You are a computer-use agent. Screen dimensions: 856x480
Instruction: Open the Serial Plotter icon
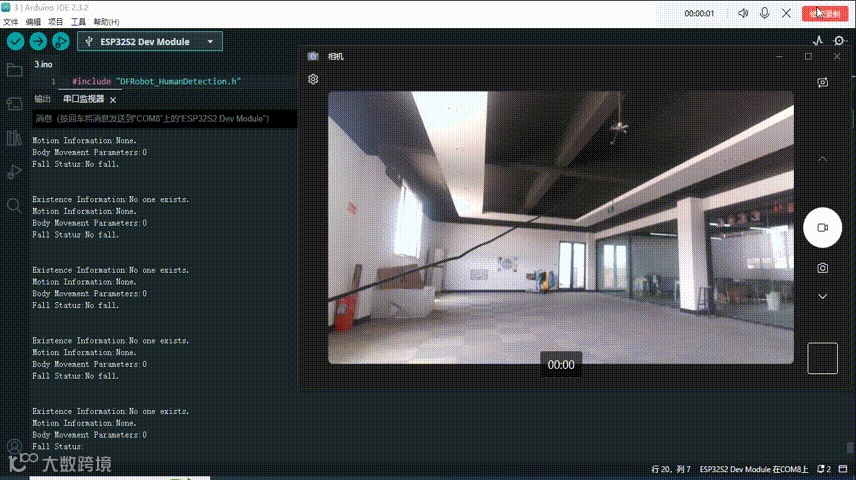coord(817,41)
